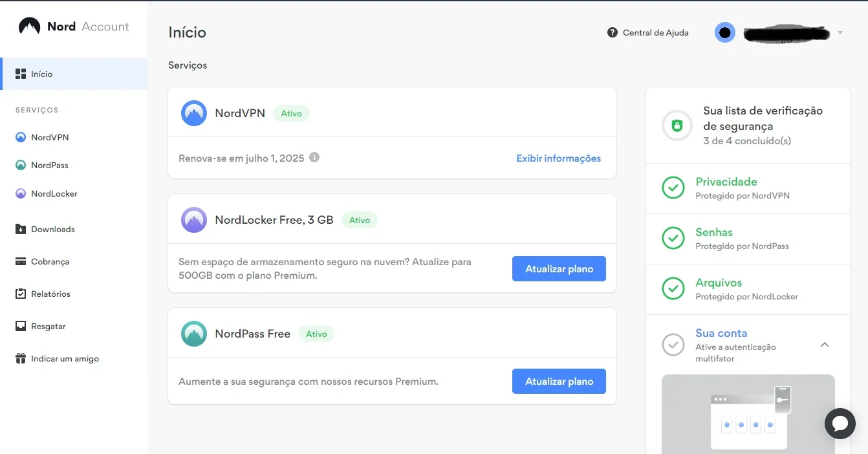Click the info icon beside renewal date
Viewport: 868px width, 454px height.
pos(314,157)
